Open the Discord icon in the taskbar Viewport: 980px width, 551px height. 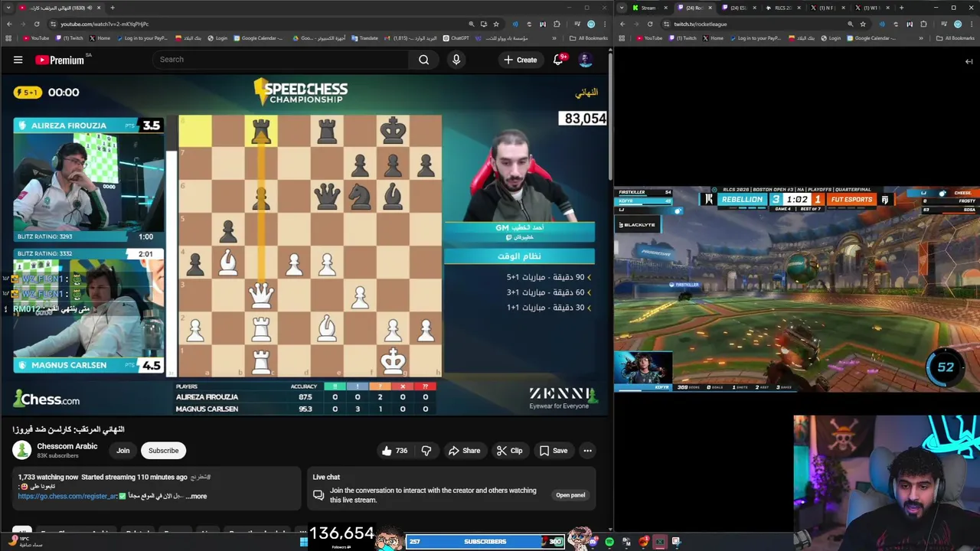coord(593,542)
